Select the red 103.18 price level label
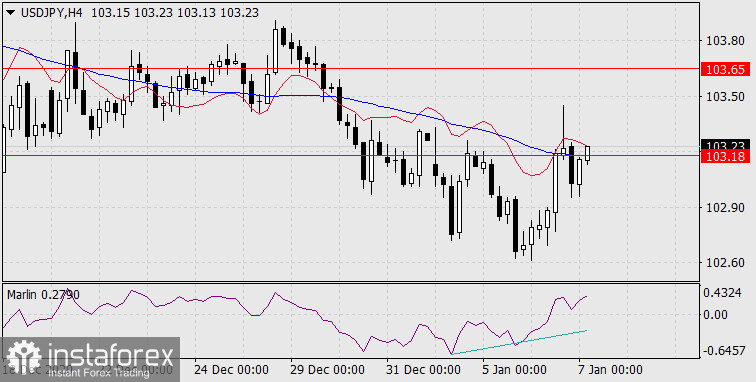The image size is (756, 382). pos(725,156)
